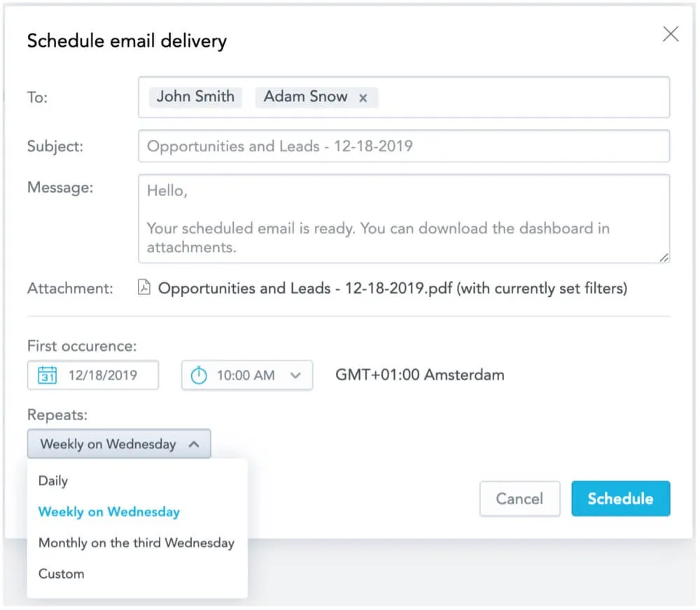Click the Cancel button
This screenshot has width=700, height=610.
(519, 499)
